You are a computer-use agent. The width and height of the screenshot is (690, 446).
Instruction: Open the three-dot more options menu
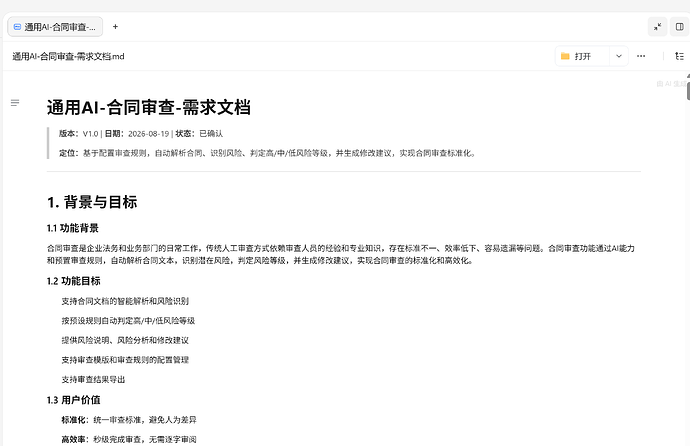click(641, 56)
